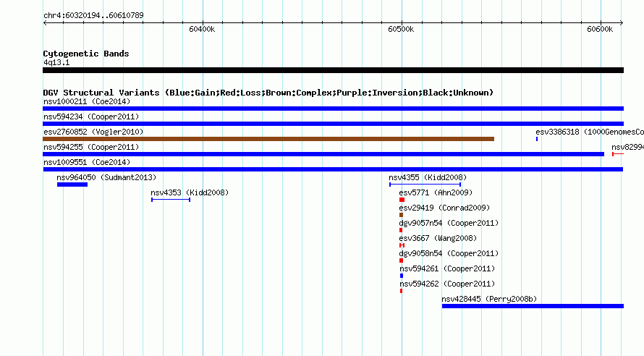Select the red dgv9057n54 (Cooper2011) marker
The width and height of the screenshot is (644, 356).
pos(401,230)
